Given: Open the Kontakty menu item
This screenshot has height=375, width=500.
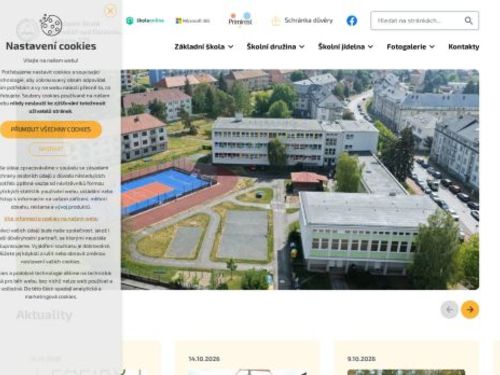Looking at the screenshot, I should [464, 47].
